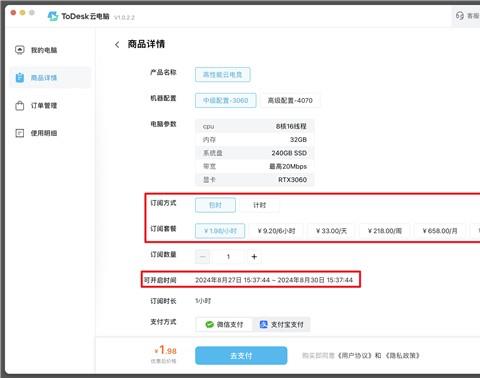Select 商品详情 in the sidebar
The width and height of the screenshot is (480, 378).
tap(50, 78)
